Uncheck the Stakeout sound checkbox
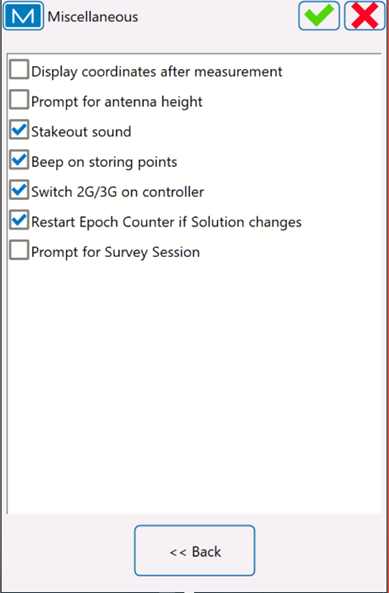The height and width of the screenshot is (593, 389). point(19,130)
